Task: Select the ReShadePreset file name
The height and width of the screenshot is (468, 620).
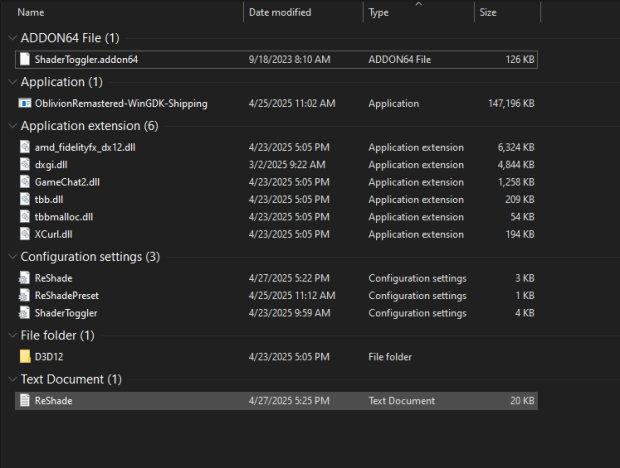Action: coord(67,295)
